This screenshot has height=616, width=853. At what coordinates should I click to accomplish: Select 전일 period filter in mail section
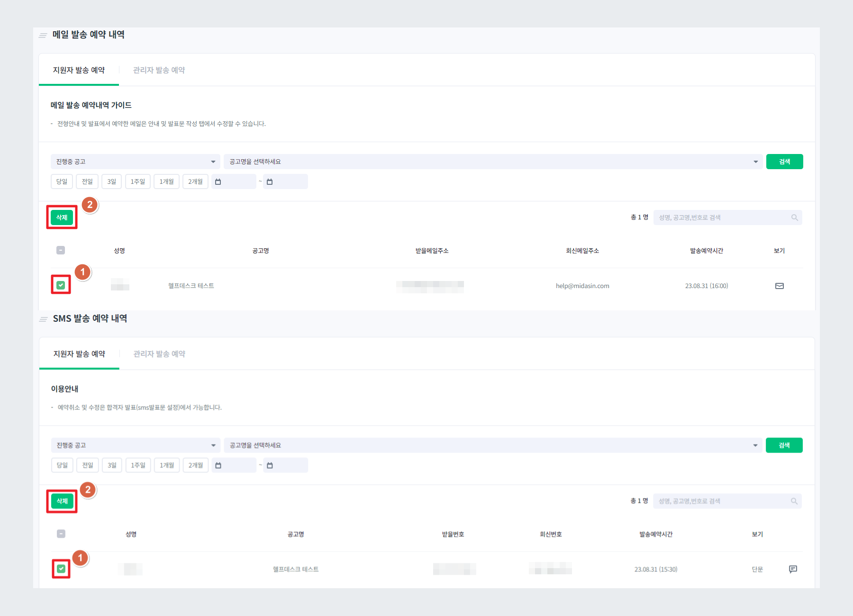tap(87, 181)
